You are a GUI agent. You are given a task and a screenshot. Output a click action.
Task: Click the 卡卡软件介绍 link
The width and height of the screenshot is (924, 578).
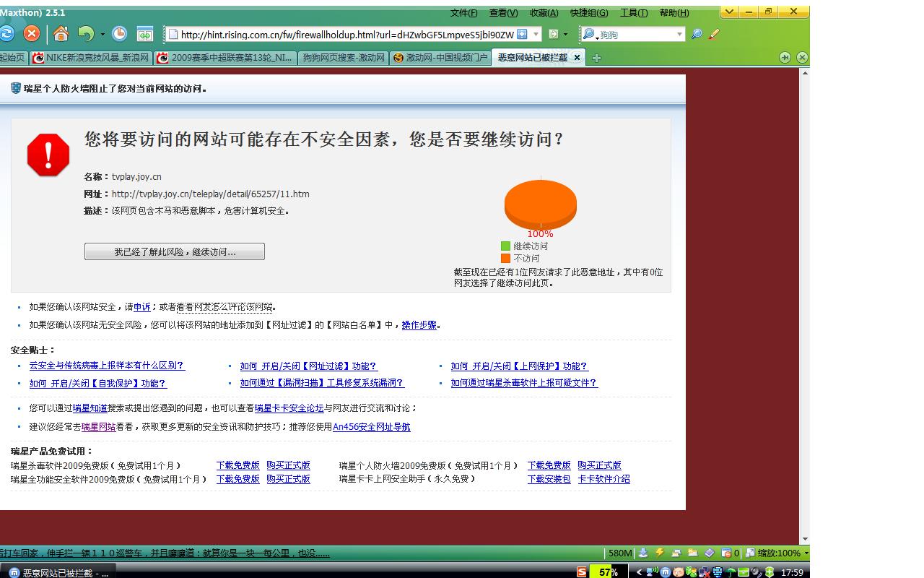pos(604,479)
